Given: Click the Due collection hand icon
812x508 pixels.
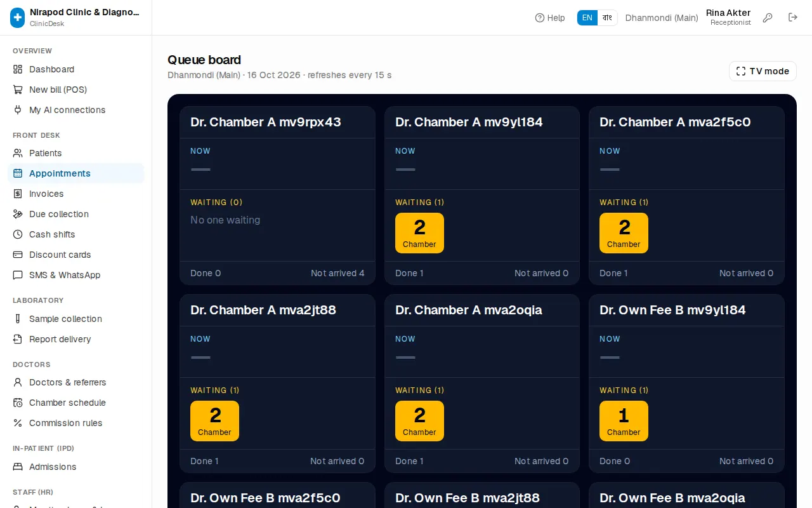Looking at the screenshot, I should coord(18,214).
